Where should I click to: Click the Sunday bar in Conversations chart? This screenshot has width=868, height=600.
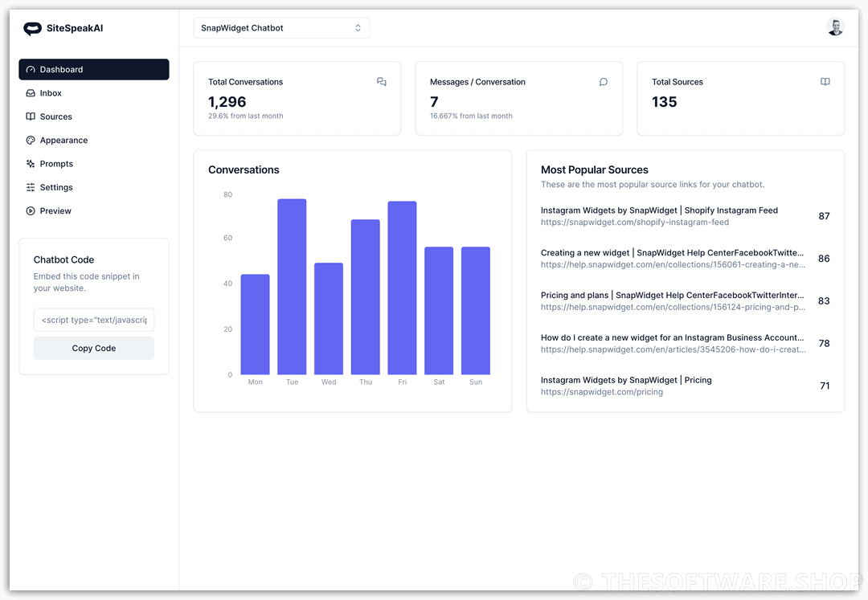point(476,311)
